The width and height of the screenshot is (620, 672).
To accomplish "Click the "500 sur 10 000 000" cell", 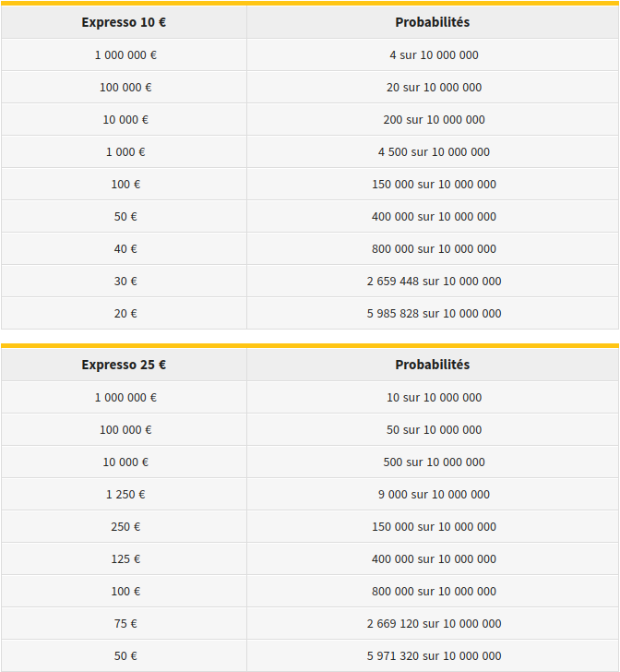I will tap(434, 462).
